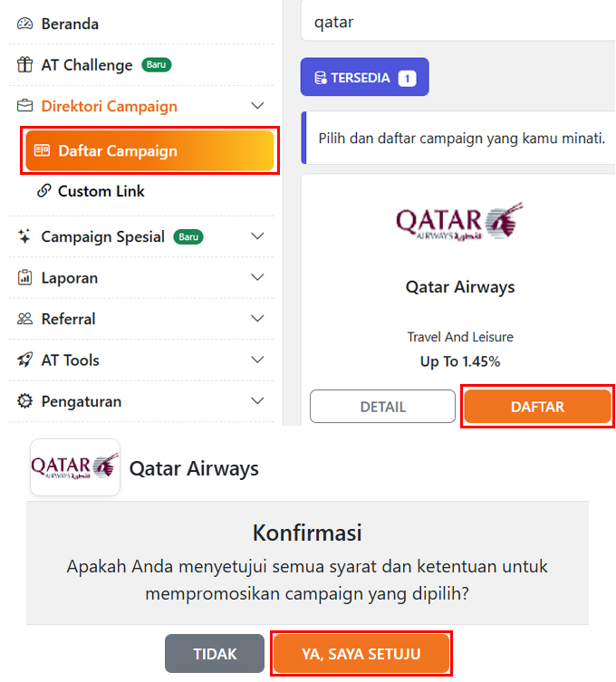Screen dimensions: 616x682
Task: View Qatar Airways campaign DETAIL
Action: (382, 407)
